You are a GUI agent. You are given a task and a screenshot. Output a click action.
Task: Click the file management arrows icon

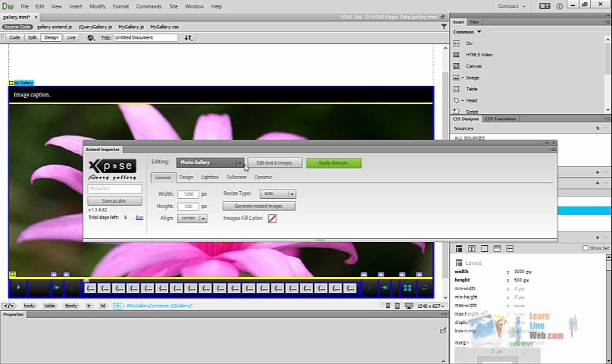188,38
